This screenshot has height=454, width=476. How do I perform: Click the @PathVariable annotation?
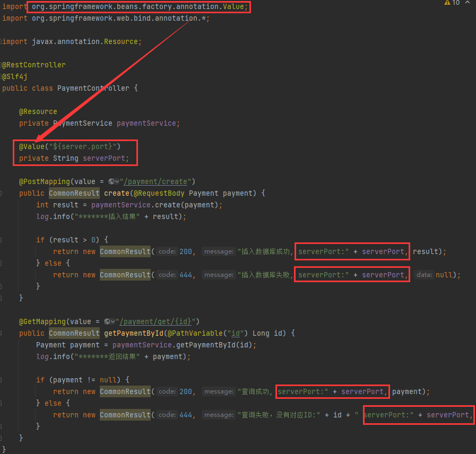click(x=195, y=333)
